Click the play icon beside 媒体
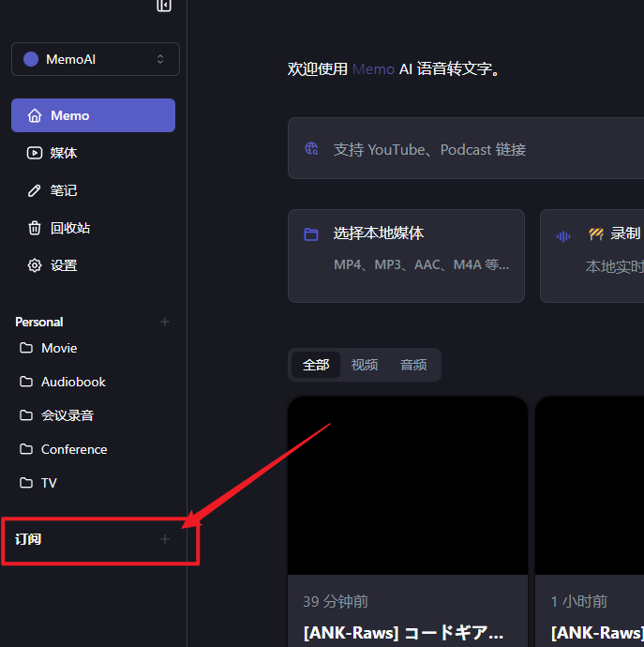 tap(35, 153)
